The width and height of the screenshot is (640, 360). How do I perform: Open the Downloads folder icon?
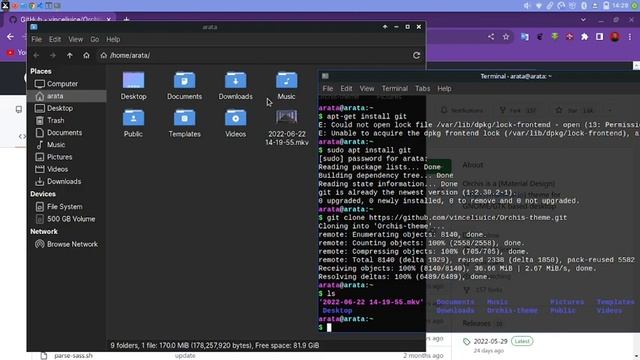coord(236,86)
